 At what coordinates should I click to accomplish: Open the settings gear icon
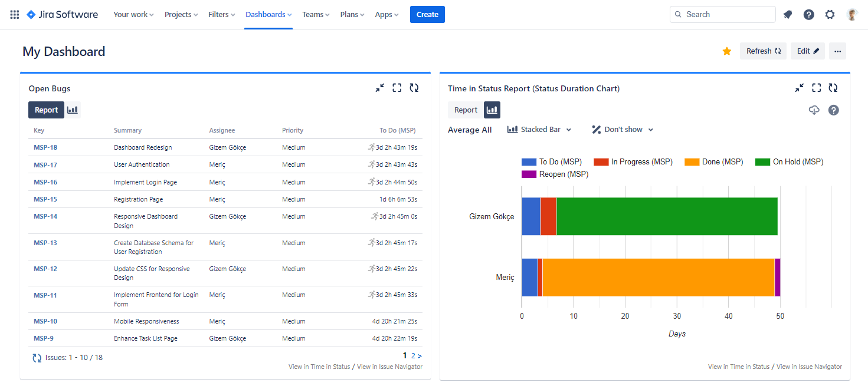(830, 14)
